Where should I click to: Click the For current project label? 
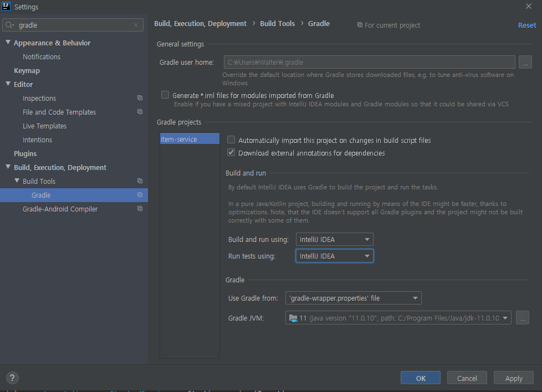coord(392,25)
